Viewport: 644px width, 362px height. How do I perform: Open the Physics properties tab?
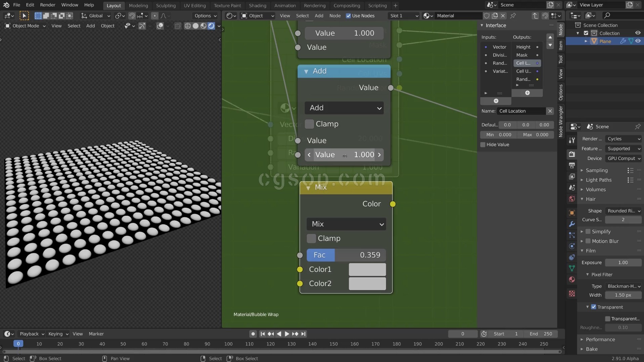572,246
